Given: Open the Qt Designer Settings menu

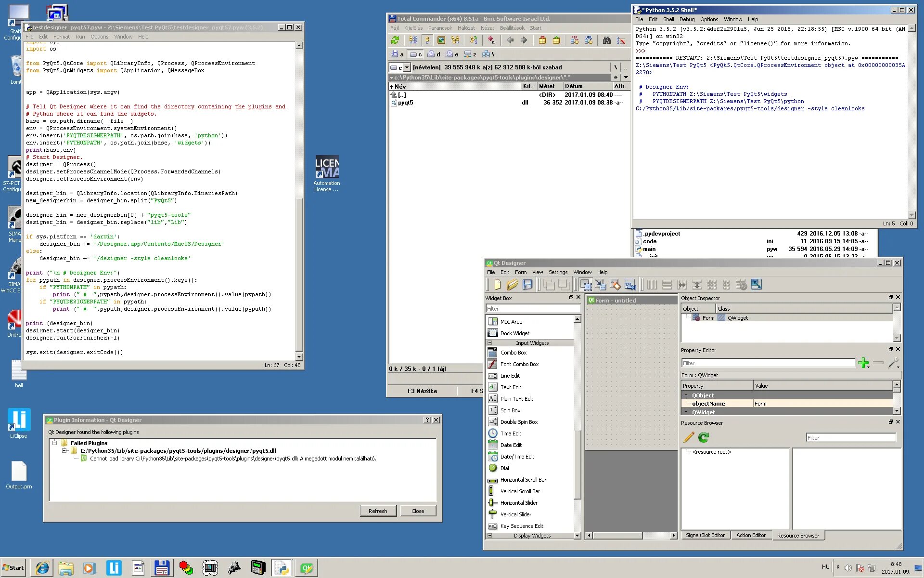Looking at the screenshot, I should point(556,272).
